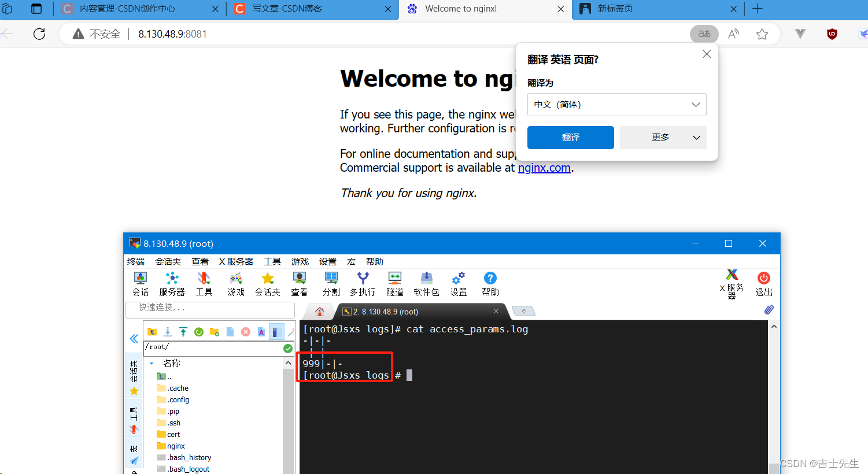Click the green checkmark beside /root/ path
Screen dimensions: 868x474
(x=288, y=348)
